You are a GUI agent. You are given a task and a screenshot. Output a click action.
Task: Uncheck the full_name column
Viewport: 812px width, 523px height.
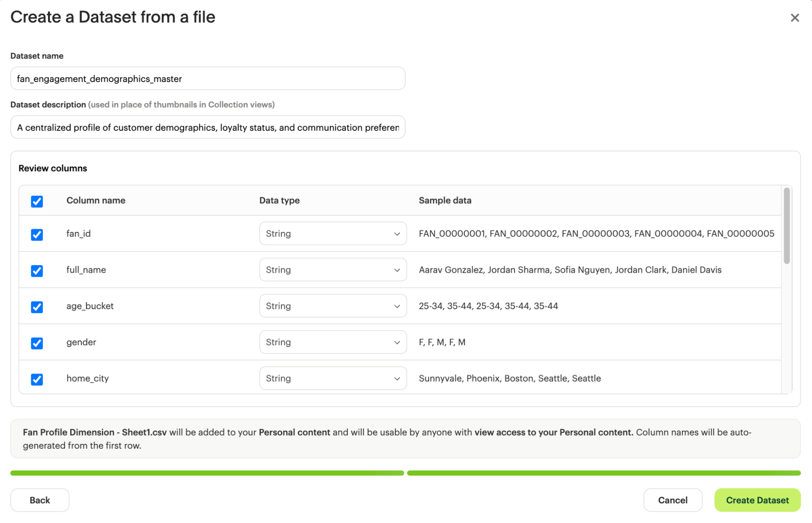pos(37,271)
